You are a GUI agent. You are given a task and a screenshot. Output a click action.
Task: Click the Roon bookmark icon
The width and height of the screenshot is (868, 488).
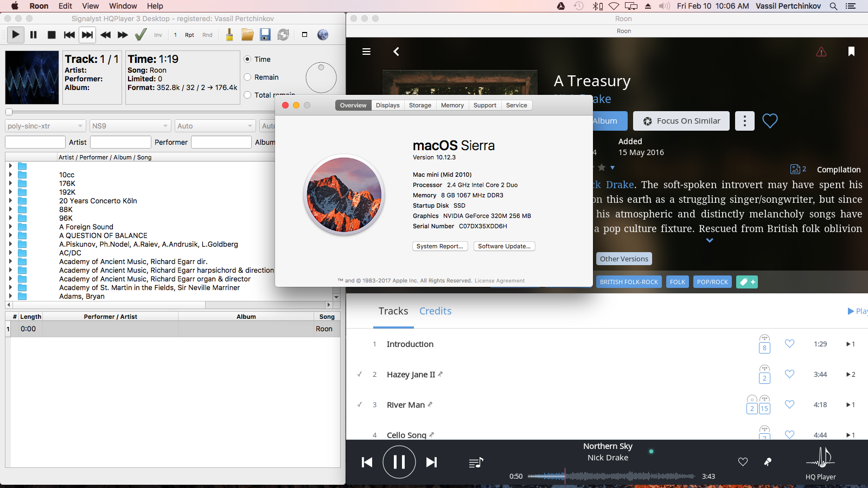[851, 52]
